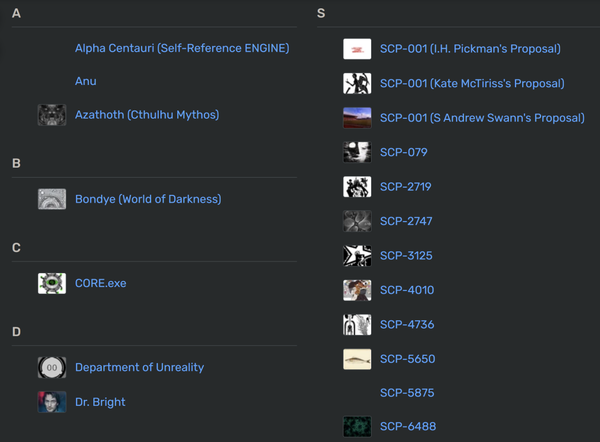The image size is (600, 442).
Task: Click the Azathoth thumbnail image
Action: click(52, 115)
